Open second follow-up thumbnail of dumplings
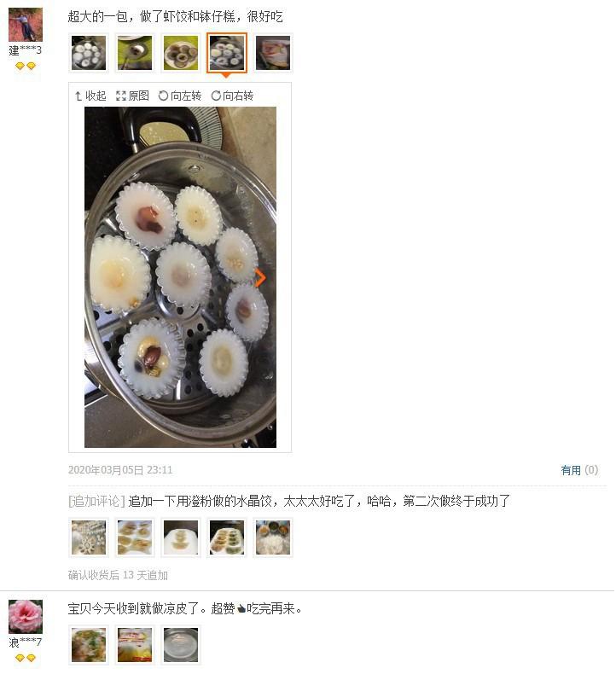The width and height of the screenshot is (616, 674). (135, 537)
